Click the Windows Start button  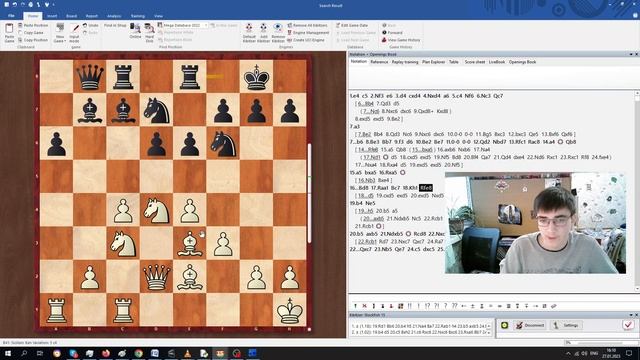8,353
